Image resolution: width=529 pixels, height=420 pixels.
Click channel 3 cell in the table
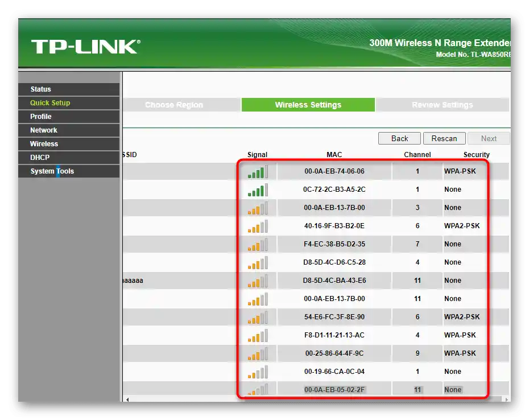pos(418,208)
